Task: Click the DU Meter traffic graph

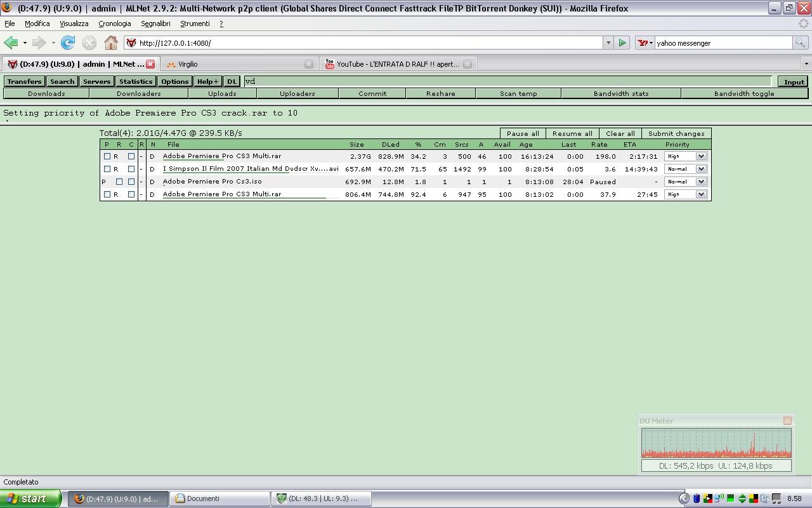Action: (x=716, y=443)
